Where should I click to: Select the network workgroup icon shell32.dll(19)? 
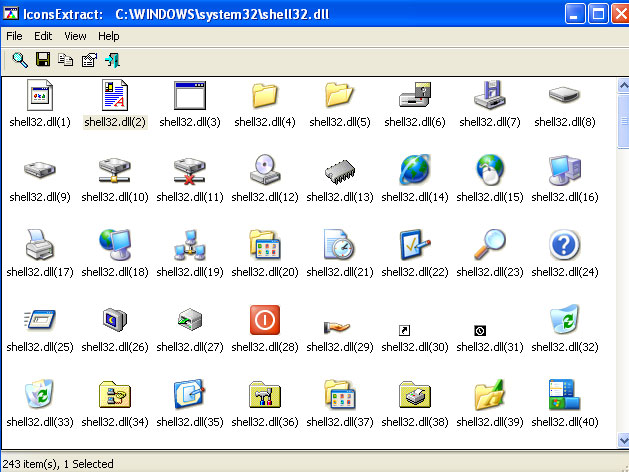tap(190, 245)
